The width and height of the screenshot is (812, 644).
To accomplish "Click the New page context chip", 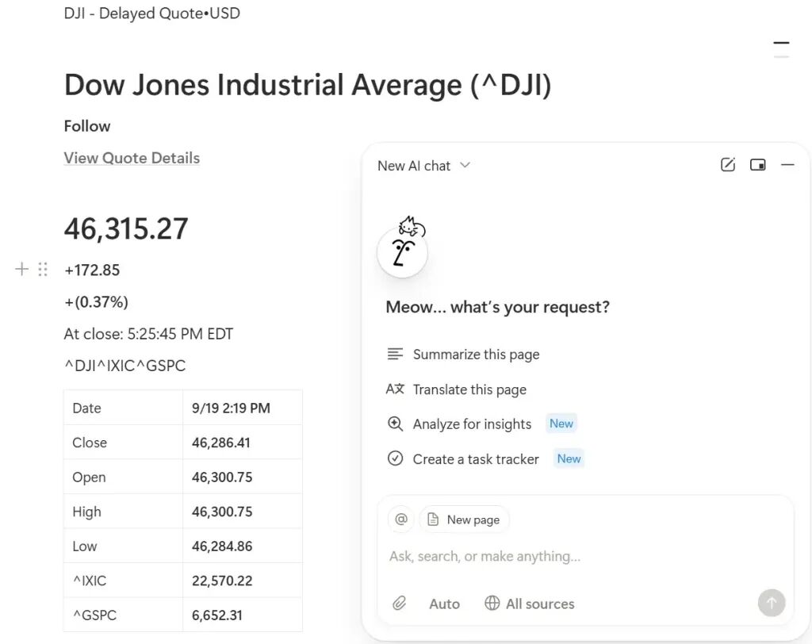I will click(x=464, y=519).
